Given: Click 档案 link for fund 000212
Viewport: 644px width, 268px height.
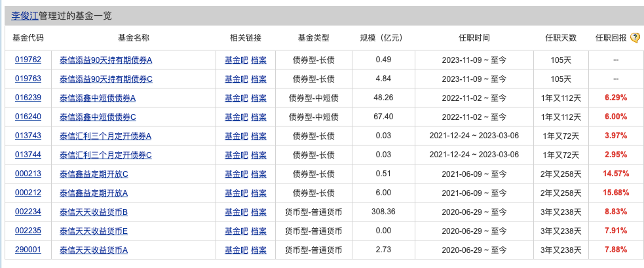Looking at the screenshot, I should [x=259, y=193].
